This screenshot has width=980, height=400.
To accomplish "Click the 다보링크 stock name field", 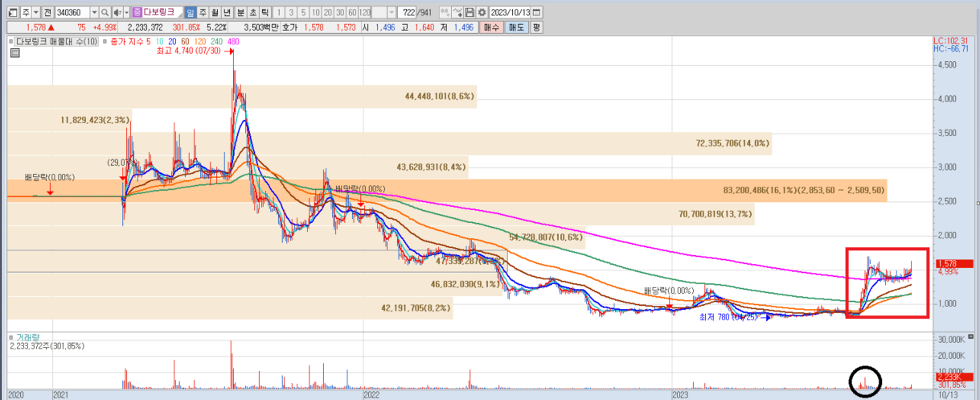I will pos(163,12).
